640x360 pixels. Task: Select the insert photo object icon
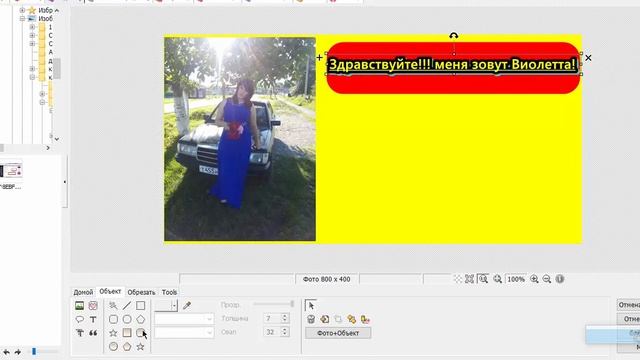click(80, 305)
